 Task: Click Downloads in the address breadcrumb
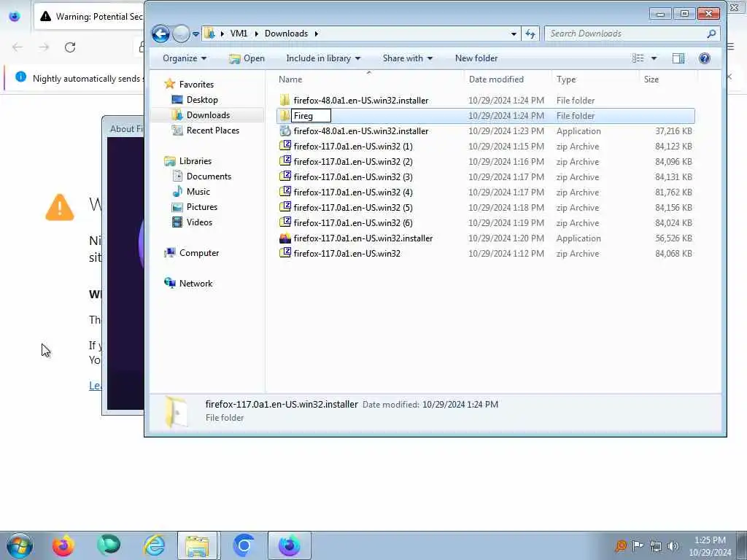tap(286, 34)
